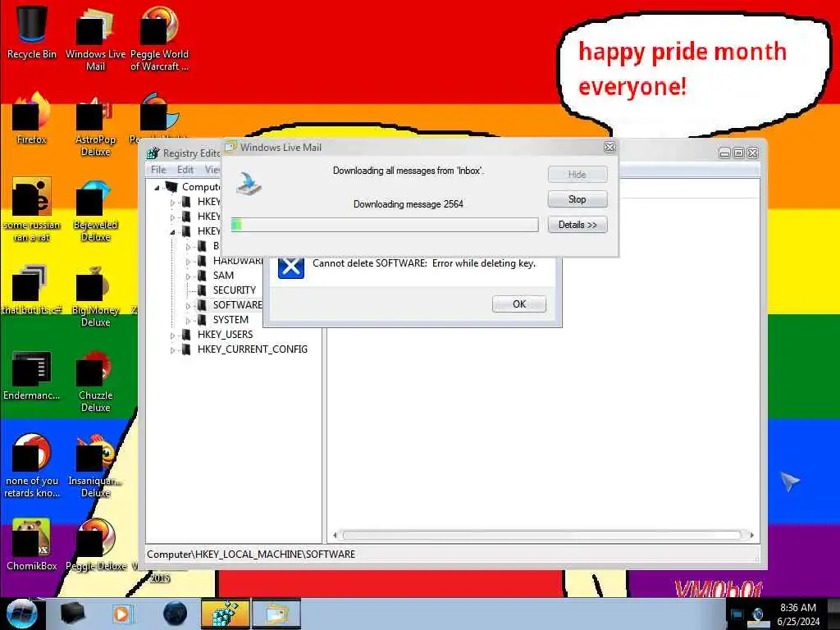The width and height of the screenshot is (840, 630).
Task: Open the File menu in Registry Editor
Action: click(x=158, y=170)
